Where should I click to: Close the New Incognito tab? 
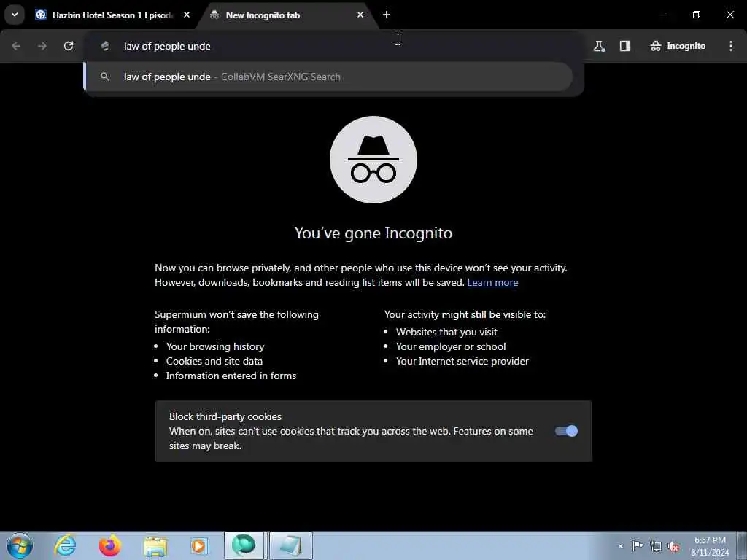(x=360, y=15)
